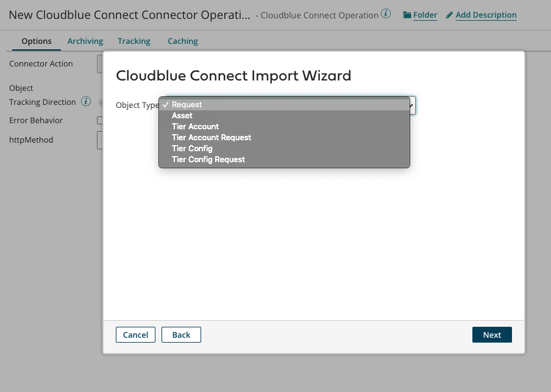This screenshot has width=551, height=392.
Task: Click the Cloudblue Connect Operation info icon
Action: pos(386,14)
